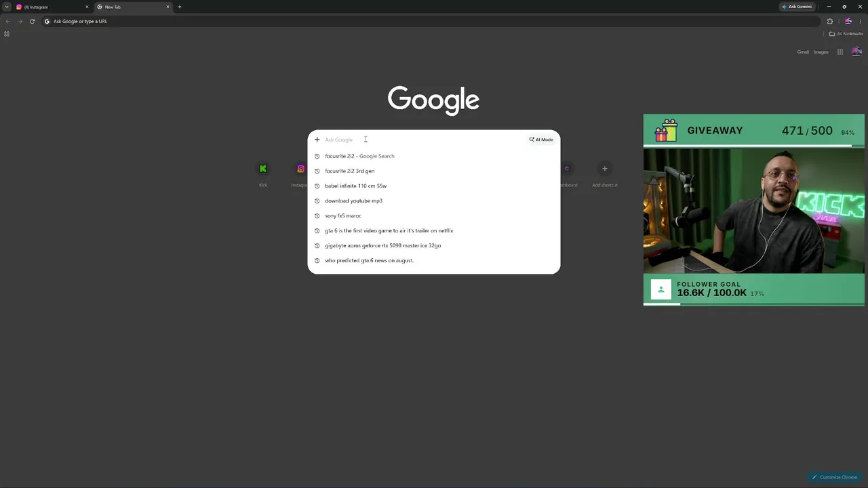Viewport: 868px width, 488px height.
Task: Select suggestion 'download youtube mp3'
Action: click(x=434, y=201)
